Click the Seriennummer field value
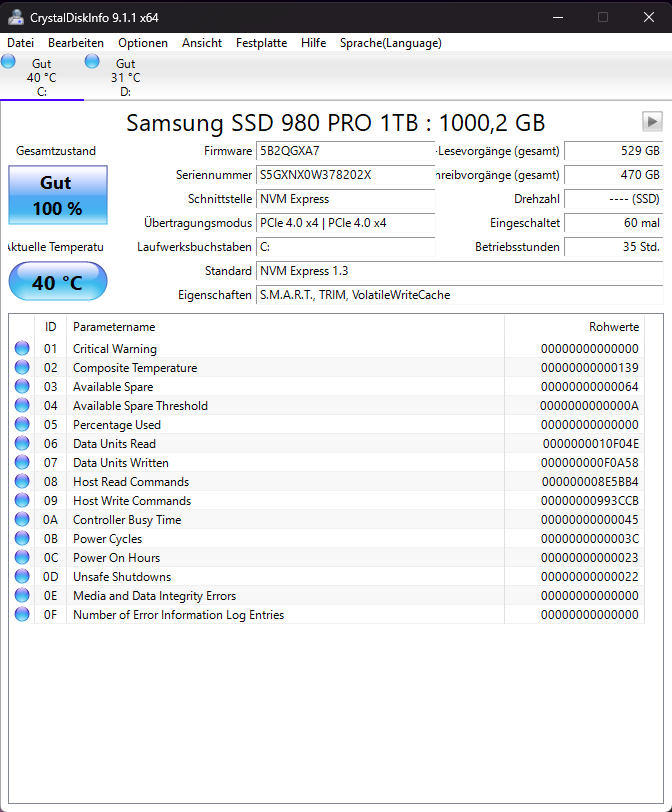The image size is (672, 812). pos(345,175)
